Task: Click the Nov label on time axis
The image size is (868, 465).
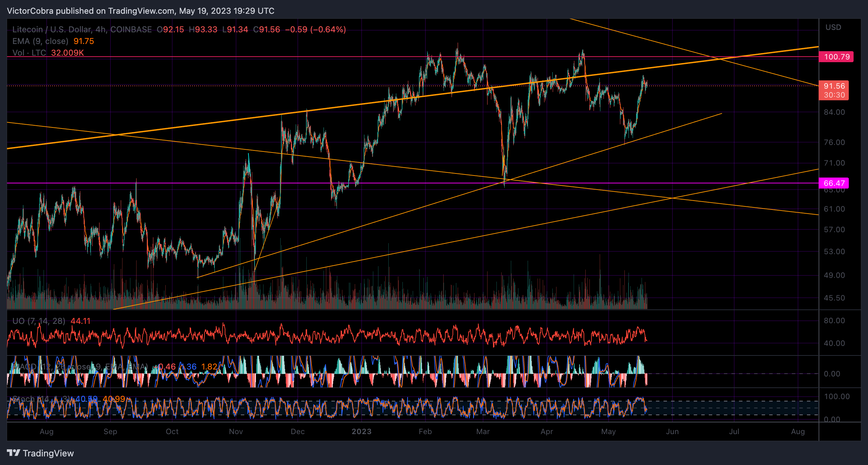Action: 236,432
